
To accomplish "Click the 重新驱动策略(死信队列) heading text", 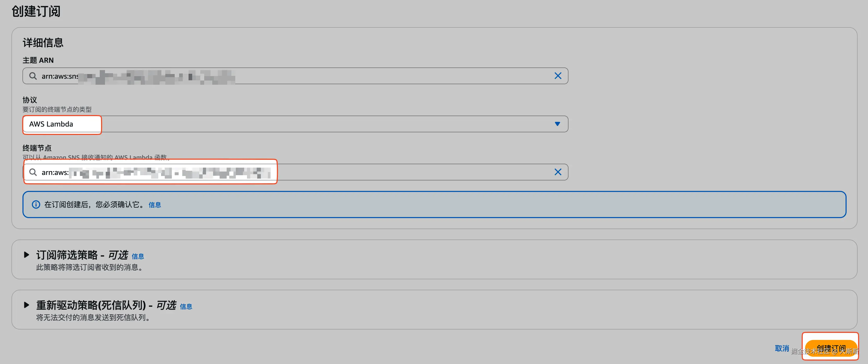I will pos(91,305).
